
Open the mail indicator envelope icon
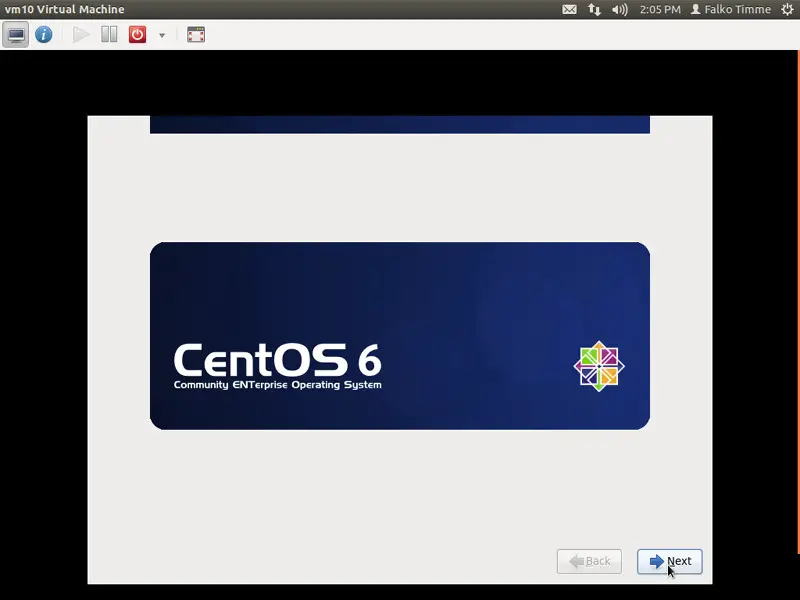tap(569, 9)
